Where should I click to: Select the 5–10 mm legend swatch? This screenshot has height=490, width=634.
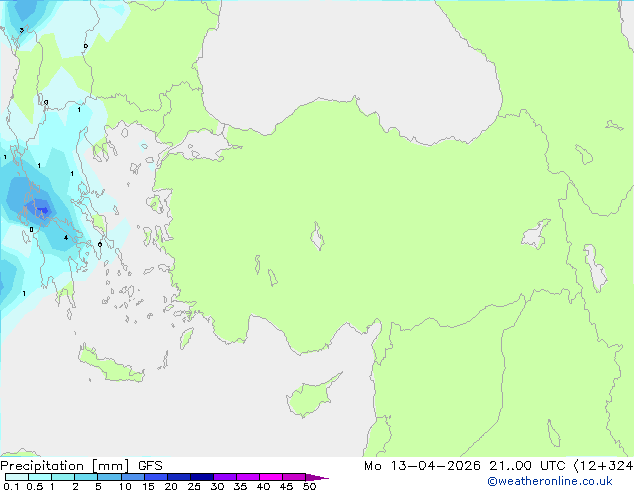pos(110,477)
